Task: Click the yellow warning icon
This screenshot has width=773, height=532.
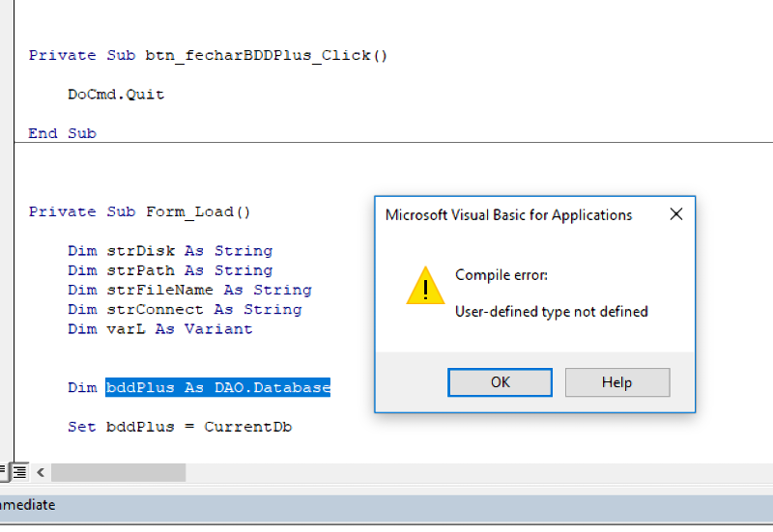Action: (425, 286)
